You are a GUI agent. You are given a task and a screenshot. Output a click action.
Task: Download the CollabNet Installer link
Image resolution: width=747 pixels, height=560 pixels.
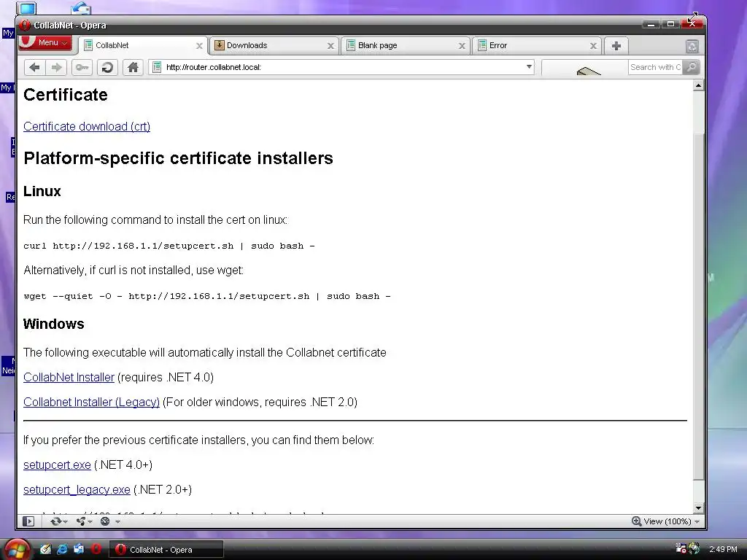tap(69, 378)
